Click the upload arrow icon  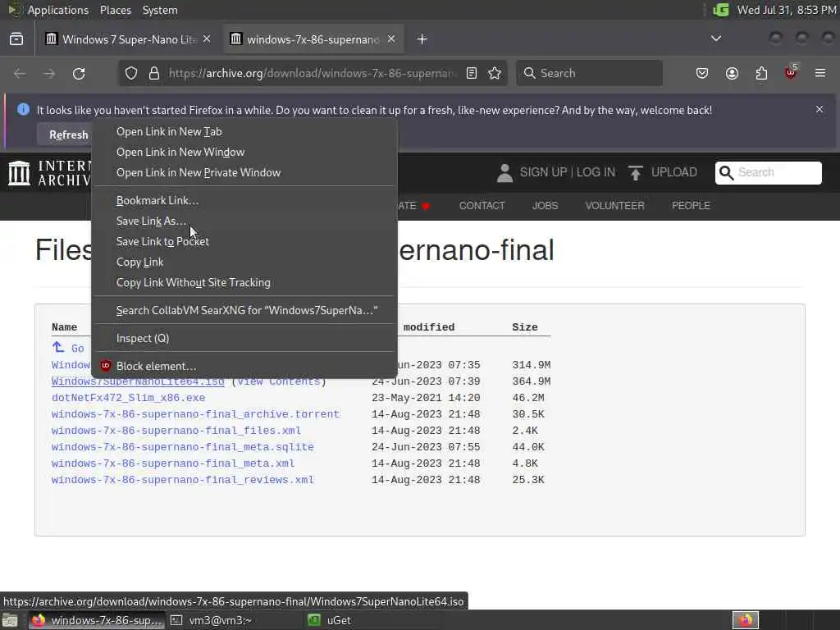tap(636, 172)
